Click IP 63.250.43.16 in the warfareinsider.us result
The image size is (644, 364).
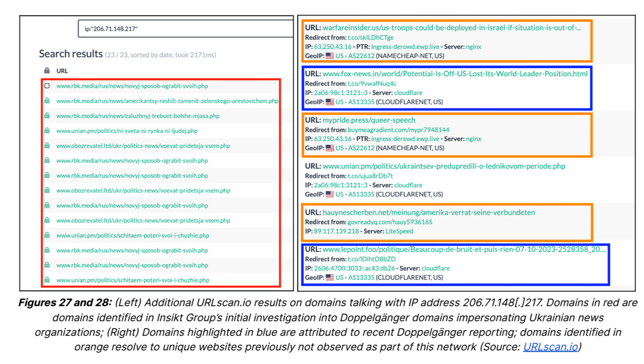point(332,47)
